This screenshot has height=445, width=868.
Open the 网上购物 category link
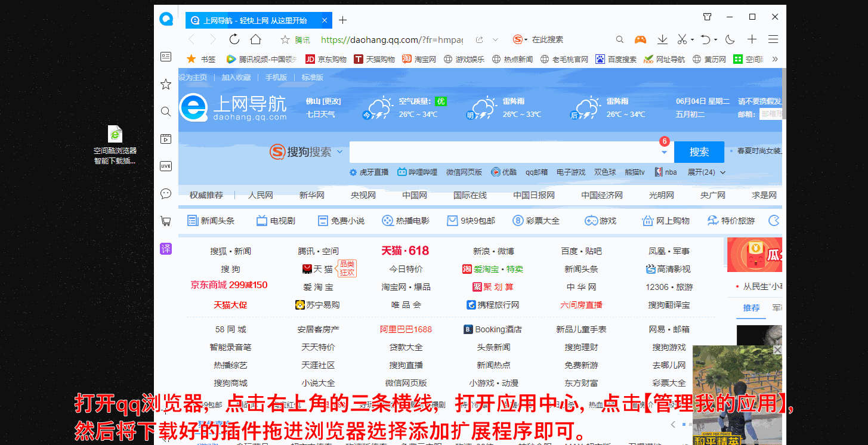(x=666, y=221)
